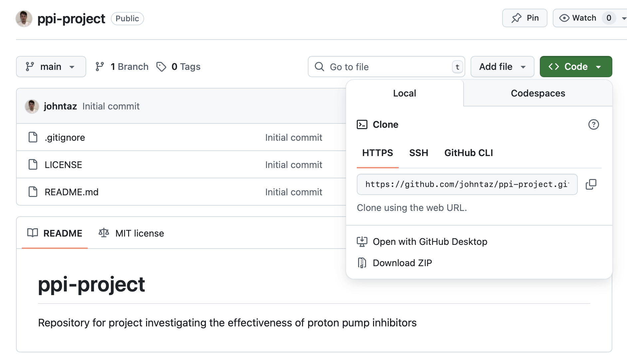The height and width of the screenshot is (364, 627).
Task: Click the branch icon next to 1 Branch
Action: coord(100,67)
